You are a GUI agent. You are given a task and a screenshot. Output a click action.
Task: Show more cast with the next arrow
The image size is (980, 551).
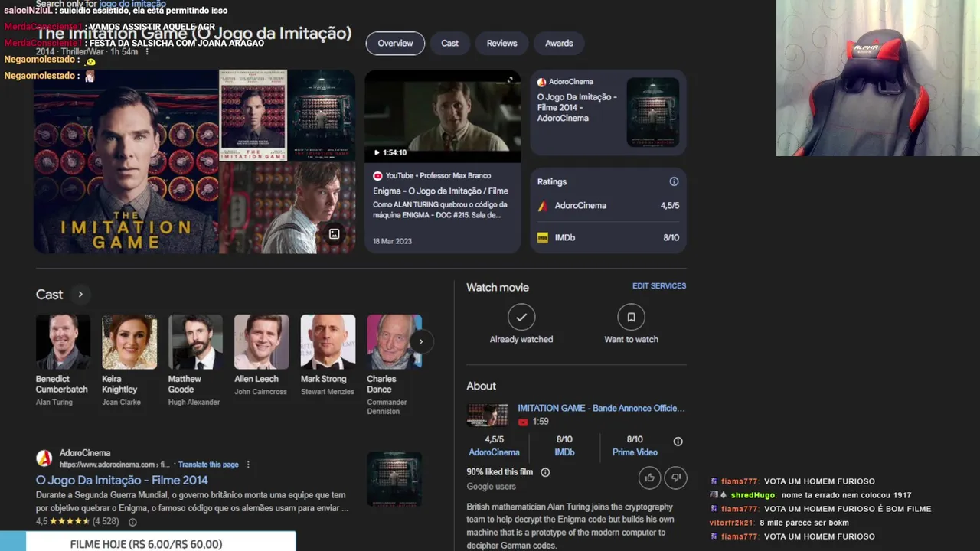coord(420,342)
